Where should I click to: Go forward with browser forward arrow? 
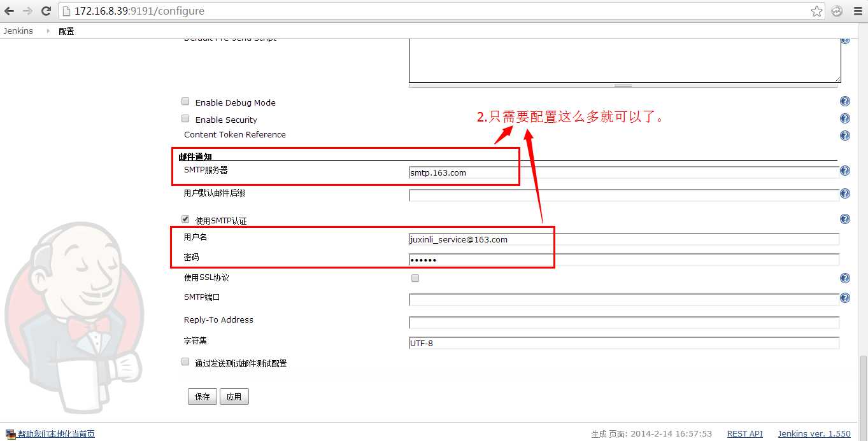coord(27,11)
